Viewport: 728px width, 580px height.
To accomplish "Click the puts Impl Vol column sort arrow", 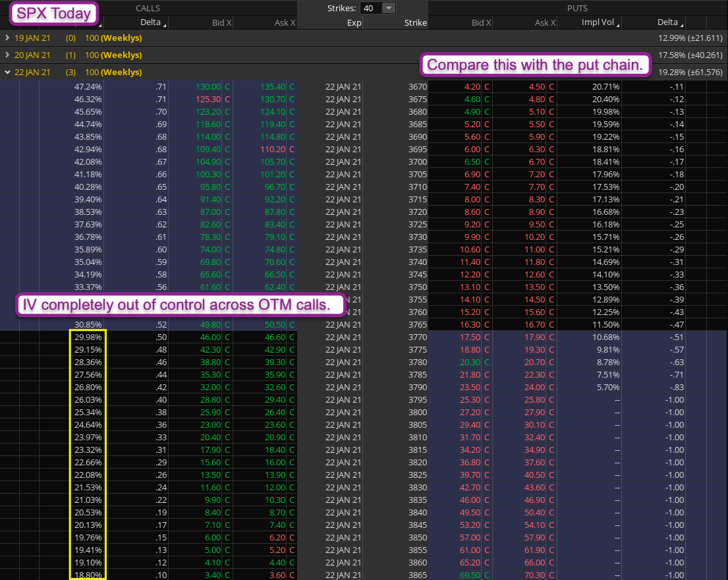I will [x=618, y=24].
